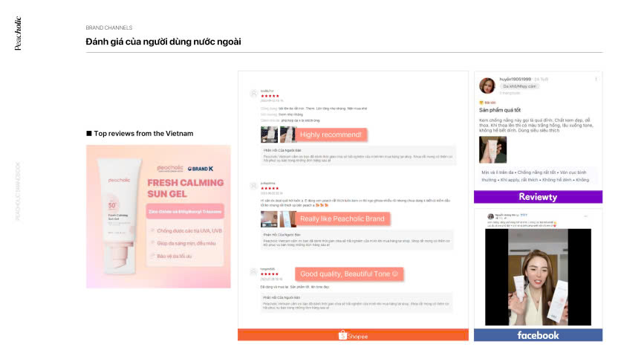Click the Zinc Oxide ingredient pink badge

[x=185, y=212]
